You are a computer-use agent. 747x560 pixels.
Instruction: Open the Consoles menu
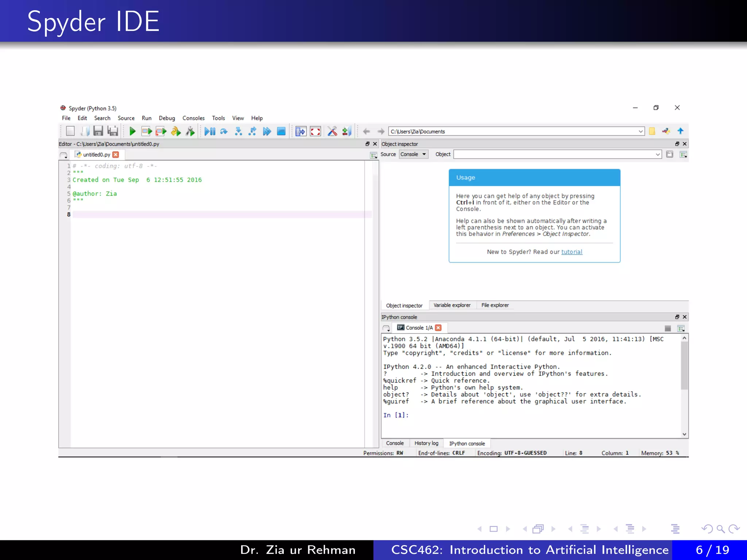point(194,118)
